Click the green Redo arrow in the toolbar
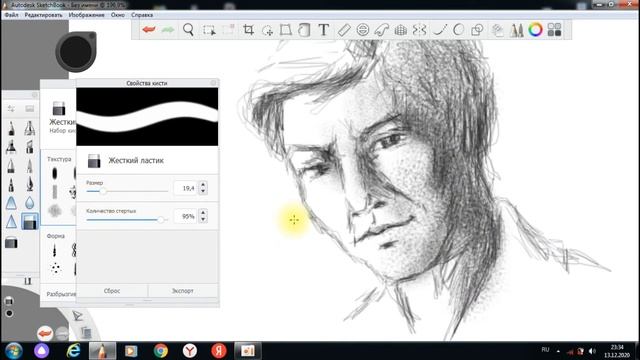The height and width of the screenshot is (360, 640). (x=168, y=29)
